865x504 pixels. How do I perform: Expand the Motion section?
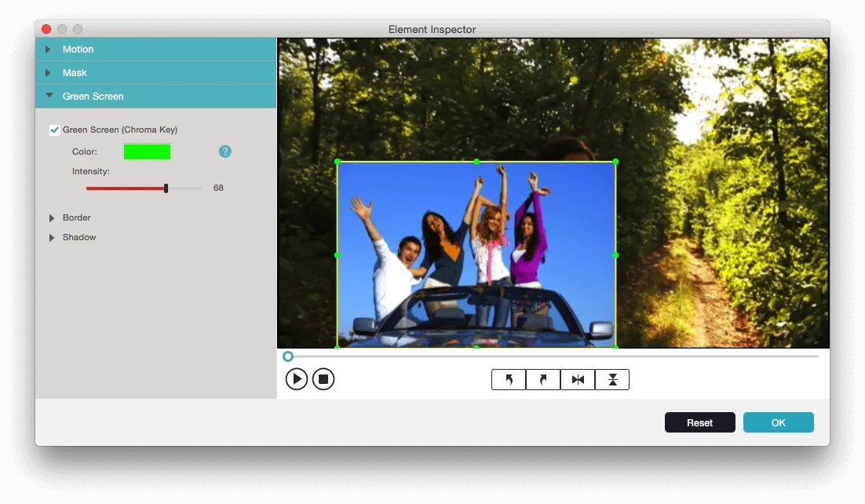[155, 49]
